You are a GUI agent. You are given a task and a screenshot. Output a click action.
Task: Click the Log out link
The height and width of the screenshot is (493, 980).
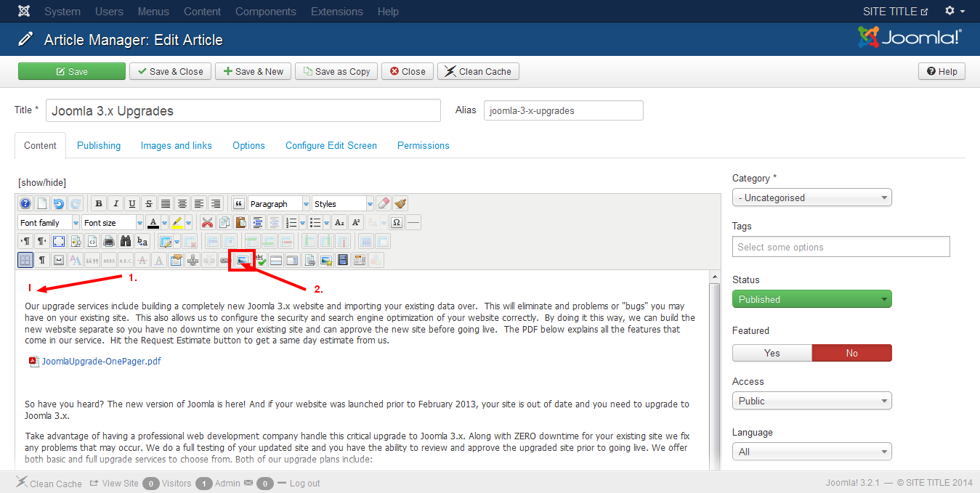[x=304, y=483]
